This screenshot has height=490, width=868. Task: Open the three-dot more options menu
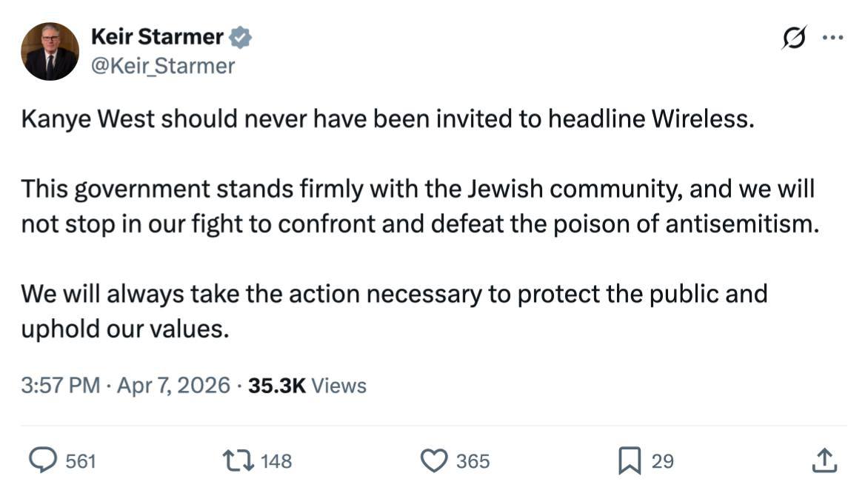tap(833, 38)
